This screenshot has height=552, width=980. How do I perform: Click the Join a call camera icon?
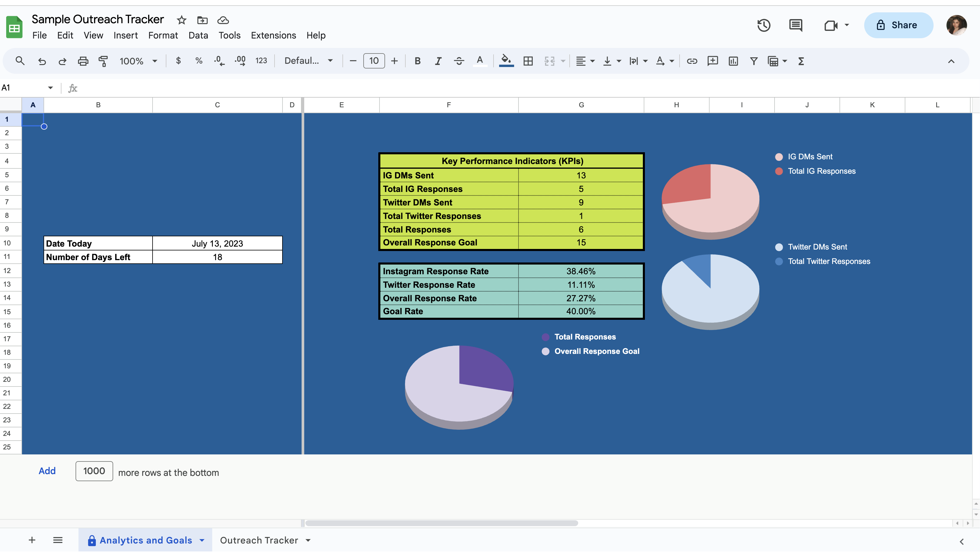(831, 25)
